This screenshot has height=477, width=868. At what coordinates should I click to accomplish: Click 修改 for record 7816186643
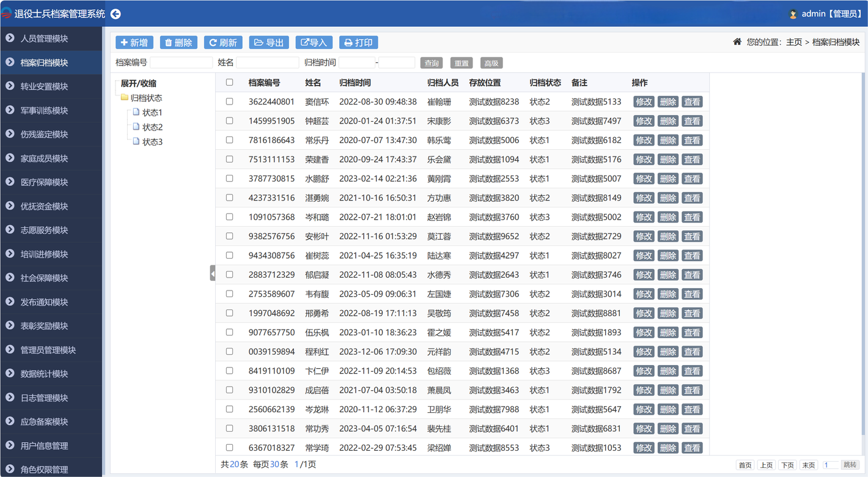(x=644, y=140)
